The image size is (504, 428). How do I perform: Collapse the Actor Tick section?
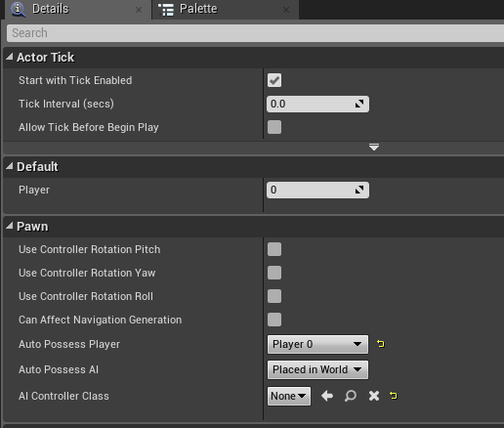point(10,57)
